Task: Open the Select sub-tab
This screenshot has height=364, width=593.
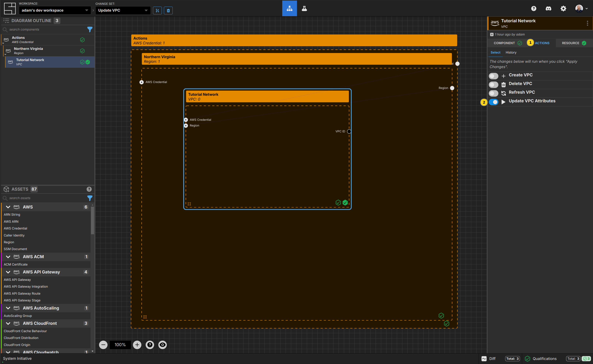Action: coord(495,52)
